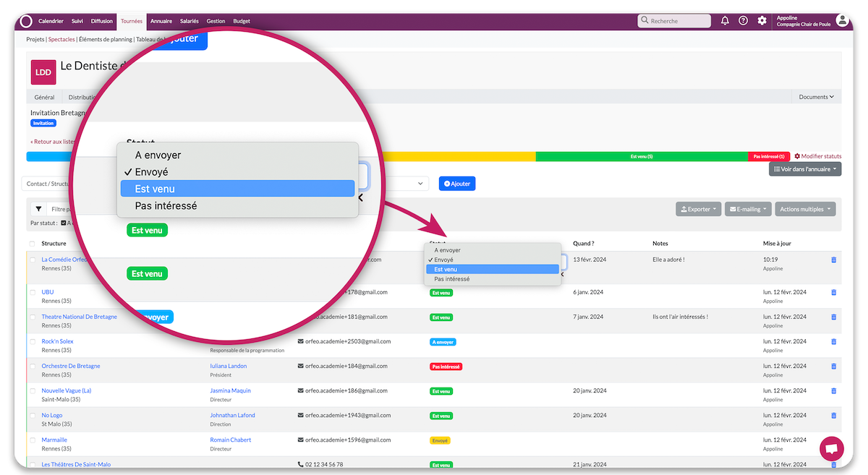Click the envelope icon beside orfeo.academie+2503
This screenshot has height=475, width=868.
click(x=301, y=341)
